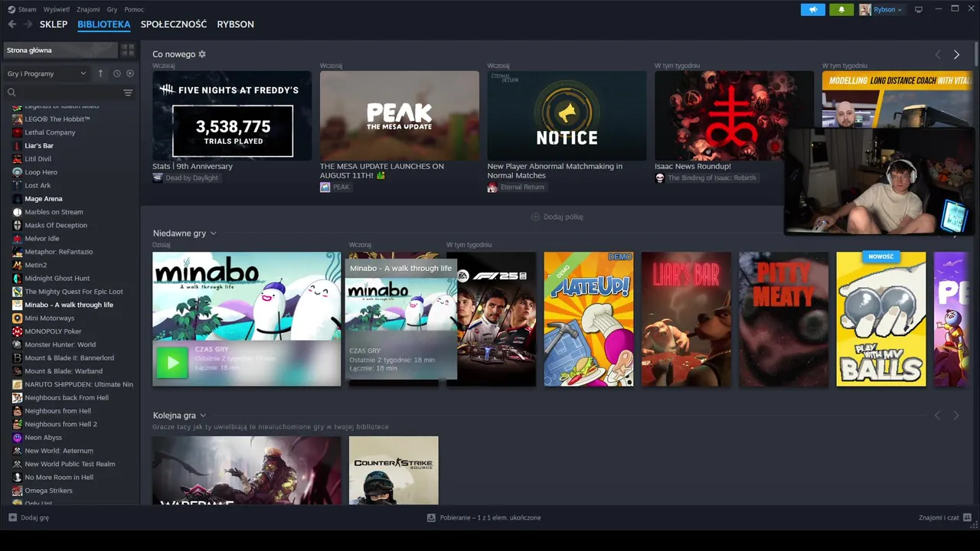Open Counter-Strike Source game cover
The image size is (980, 551).
point(394,470)
